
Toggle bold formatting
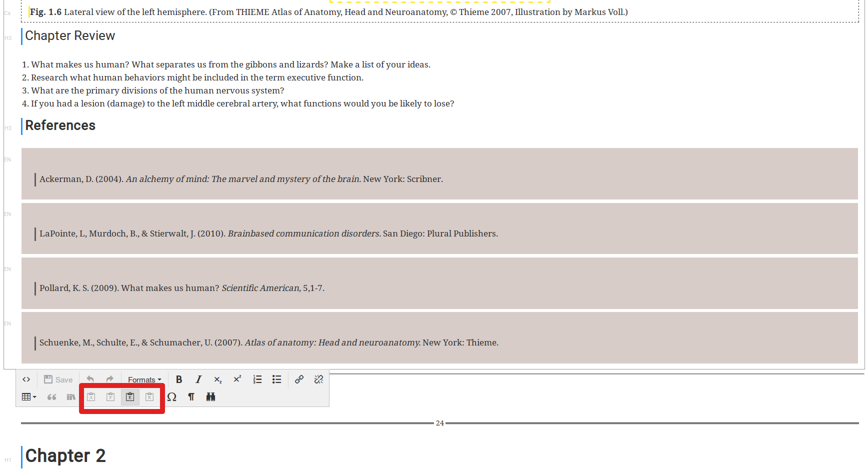[x=179, y=379]
